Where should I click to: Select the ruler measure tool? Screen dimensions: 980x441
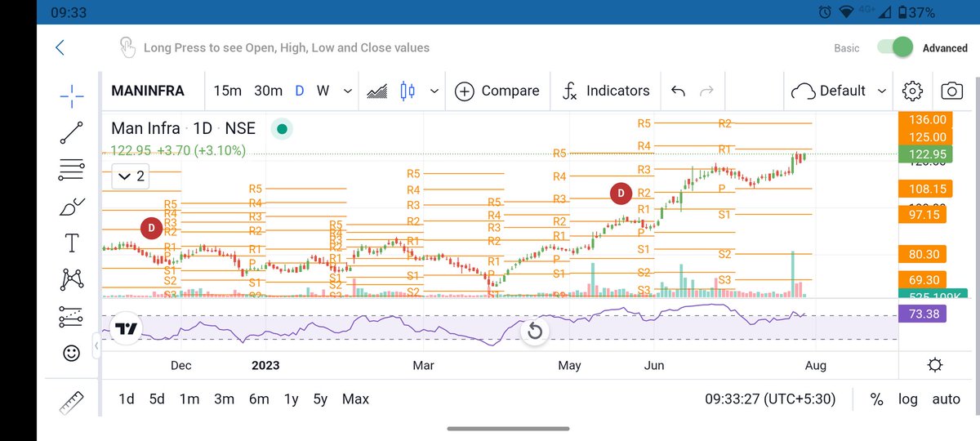(72, 403)
